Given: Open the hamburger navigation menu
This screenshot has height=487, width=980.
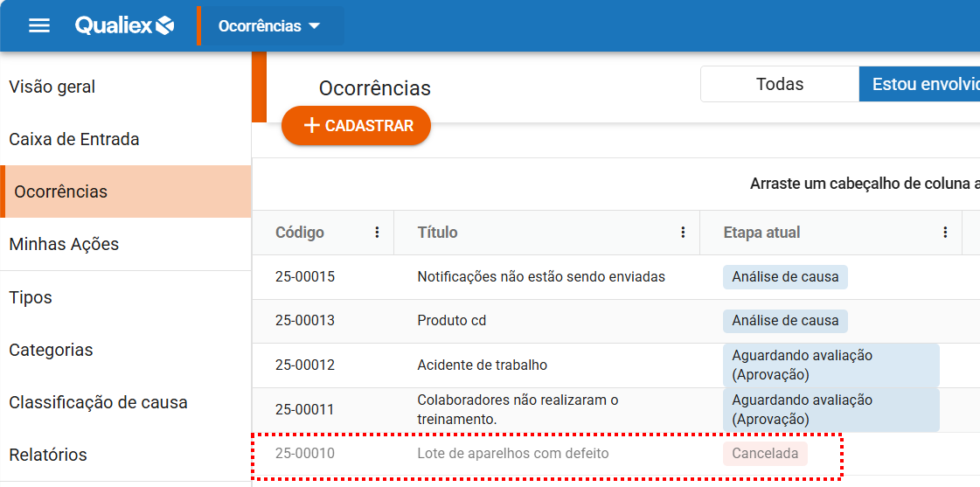Looking at the screenshot, I should tap(39, 25).
